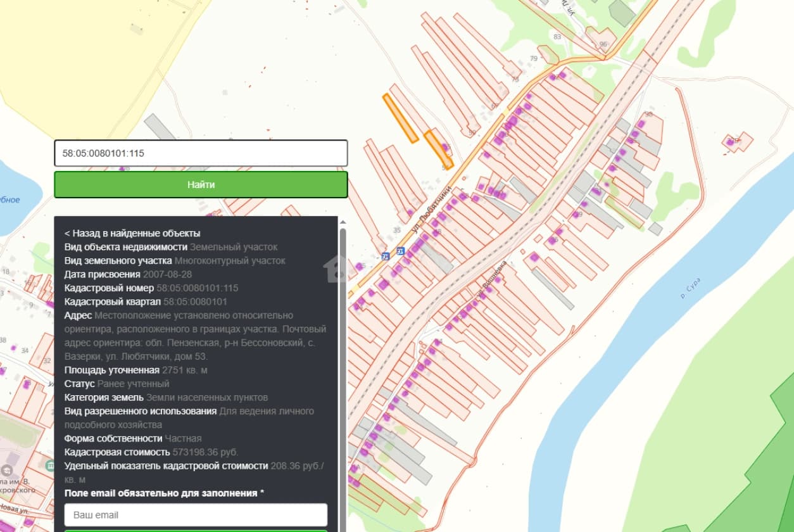
Task: Click the Поле email обязательно для заполнения label
Action: [165, 493]
